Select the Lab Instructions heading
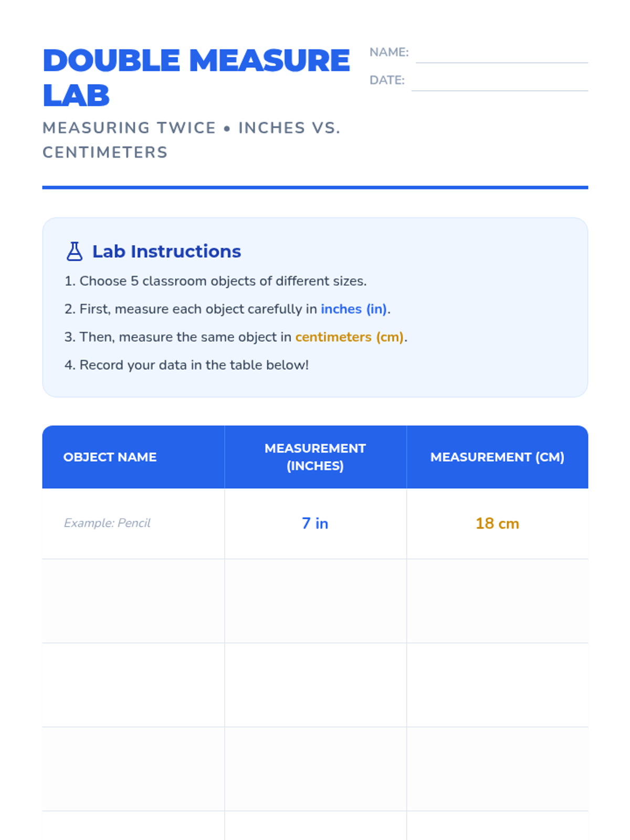 [166, 251]
